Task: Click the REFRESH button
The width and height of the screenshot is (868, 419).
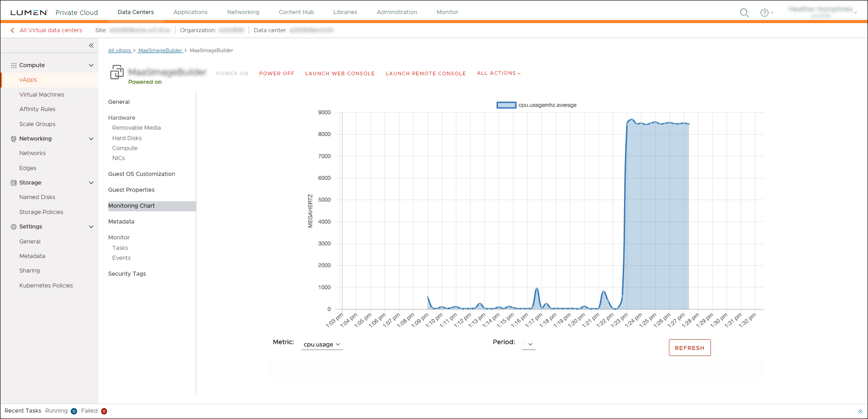Action: (689, 347)
